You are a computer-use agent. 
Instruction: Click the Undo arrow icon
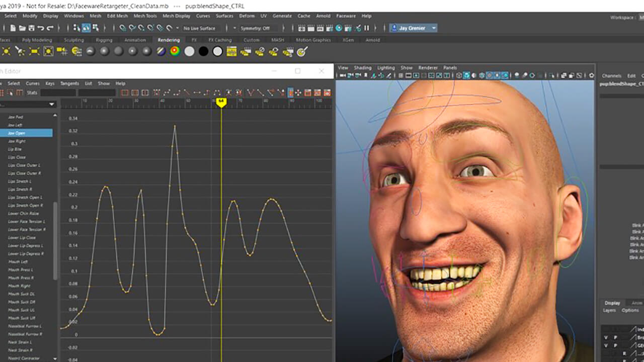tap(41, 28)
